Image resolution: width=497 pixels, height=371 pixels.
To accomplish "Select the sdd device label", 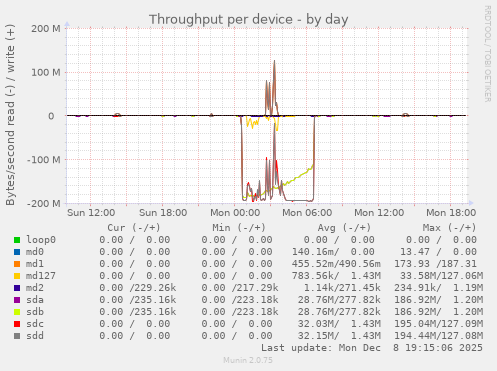I will pyautogui.click(x=35, y=336).
